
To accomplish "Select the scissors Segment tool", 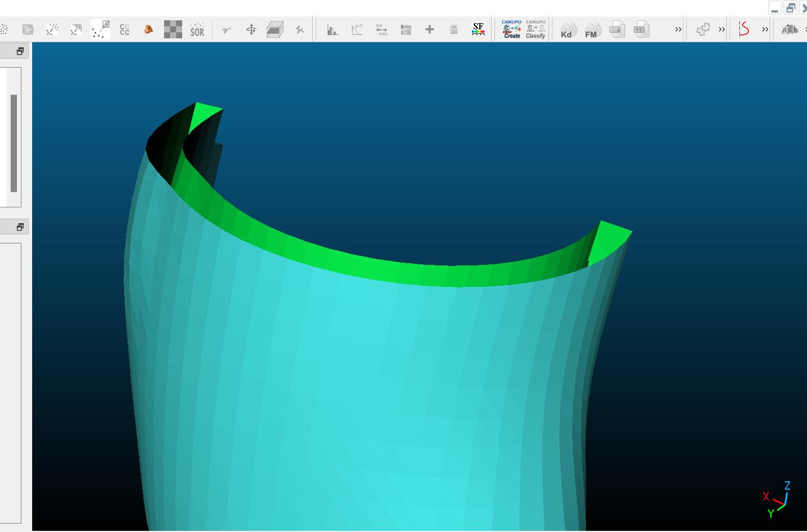I will point(227,30).
